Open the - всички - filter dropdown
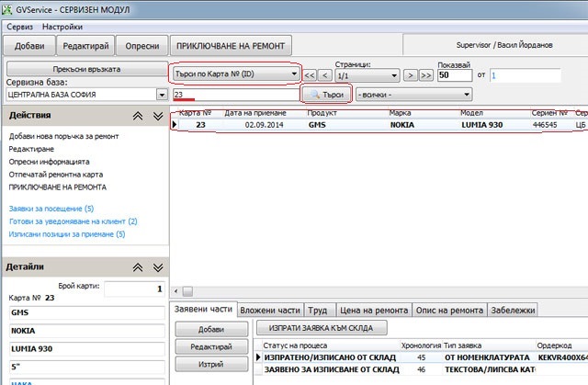The height and width of the screenshot is (385, 588). 413,95
